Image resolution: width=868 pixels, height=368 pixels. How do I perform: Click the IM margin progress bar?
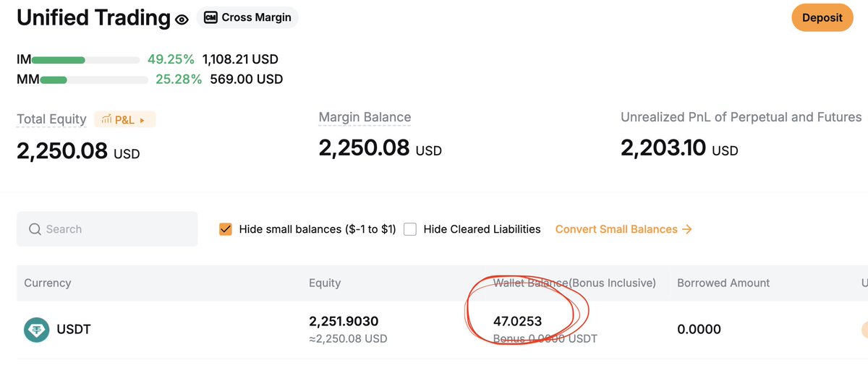(x=86, y=59)
